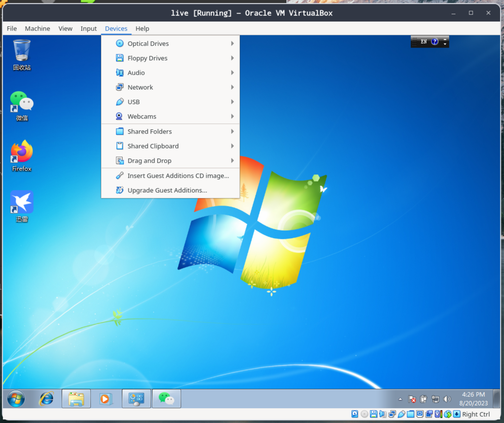The height and width of the screenshot is (423, 504).
Task: Open Windows Explorer folder on the taskbar
Action: pyautogui.click(x=76, y=399)
